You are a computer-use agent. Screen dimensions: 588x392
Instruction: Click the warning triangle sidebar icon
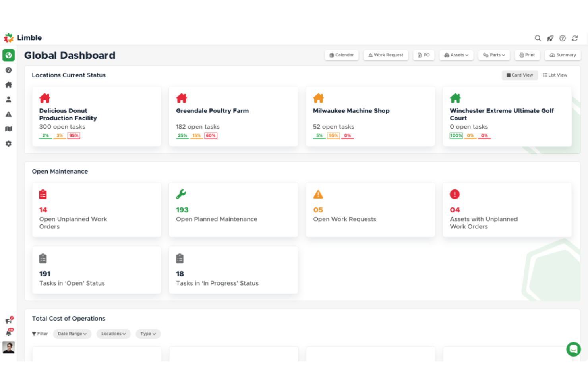point(8,114)
